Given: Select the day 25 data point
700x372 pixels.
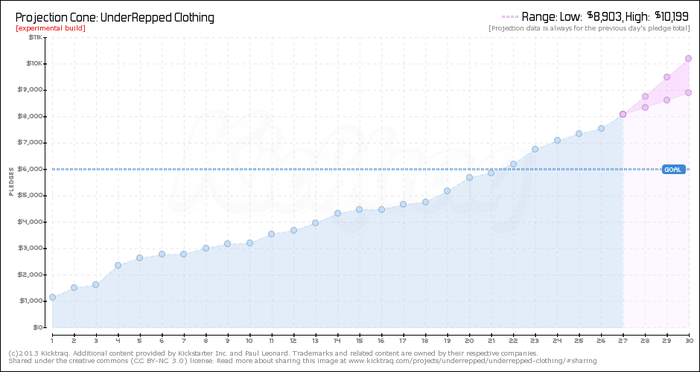Looking at the screenshot, I should (579, 133).
